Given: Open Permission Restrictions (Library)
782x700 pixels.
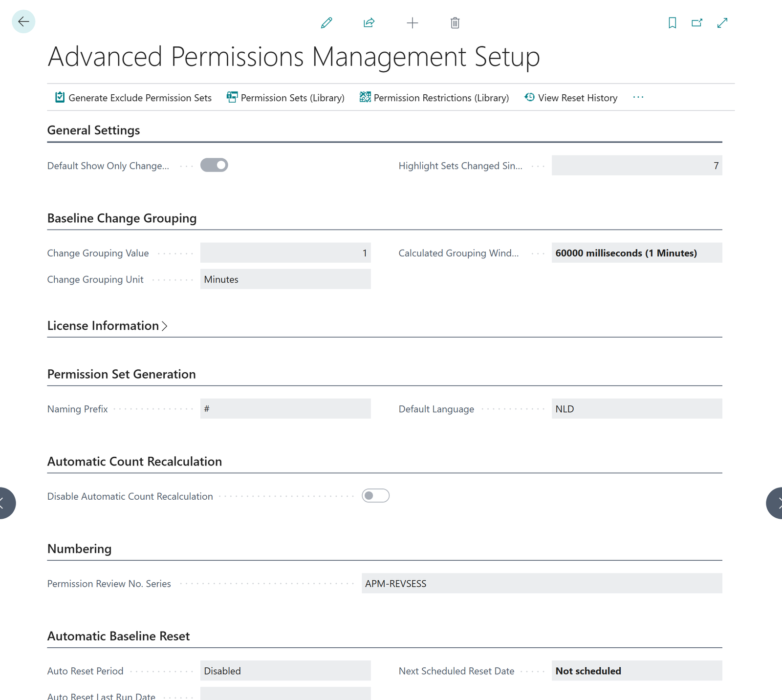Looking at the screenshot, I should tap(434, 98).
